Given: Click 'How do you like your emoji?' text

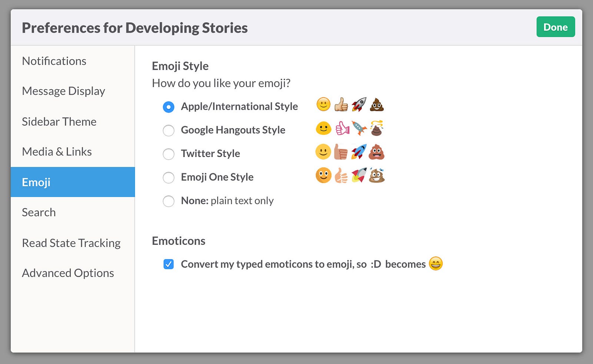Looking at the screenshot, I should coord(221,83).
